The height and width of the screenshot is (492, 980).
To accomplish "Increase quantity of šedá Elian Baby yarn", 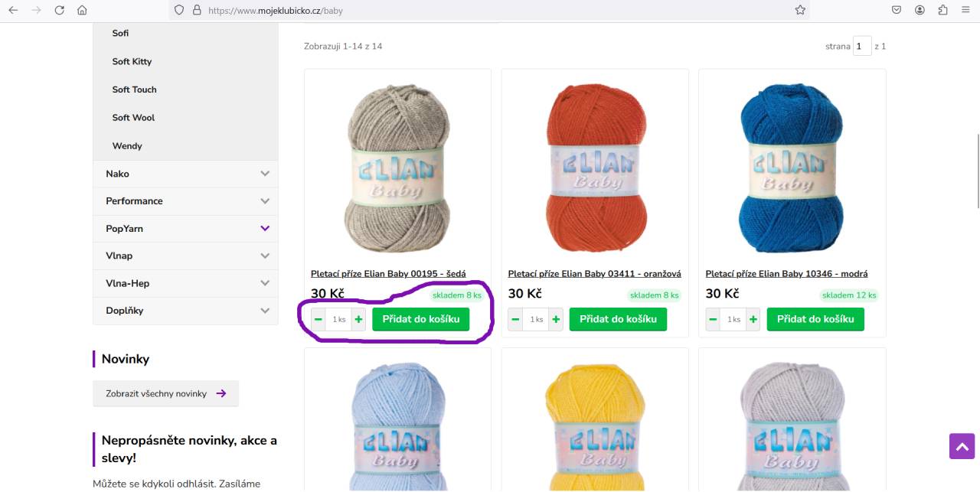I will tap(359, 319).
